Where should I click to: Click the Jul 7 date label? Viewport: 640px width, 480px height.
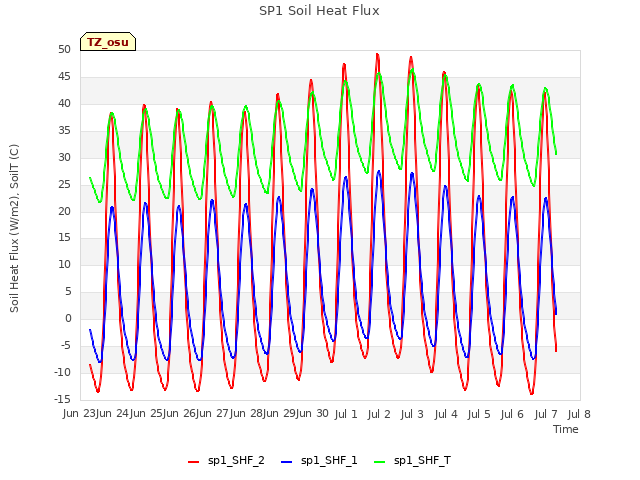pyautogui.click(x=546, y=415)
